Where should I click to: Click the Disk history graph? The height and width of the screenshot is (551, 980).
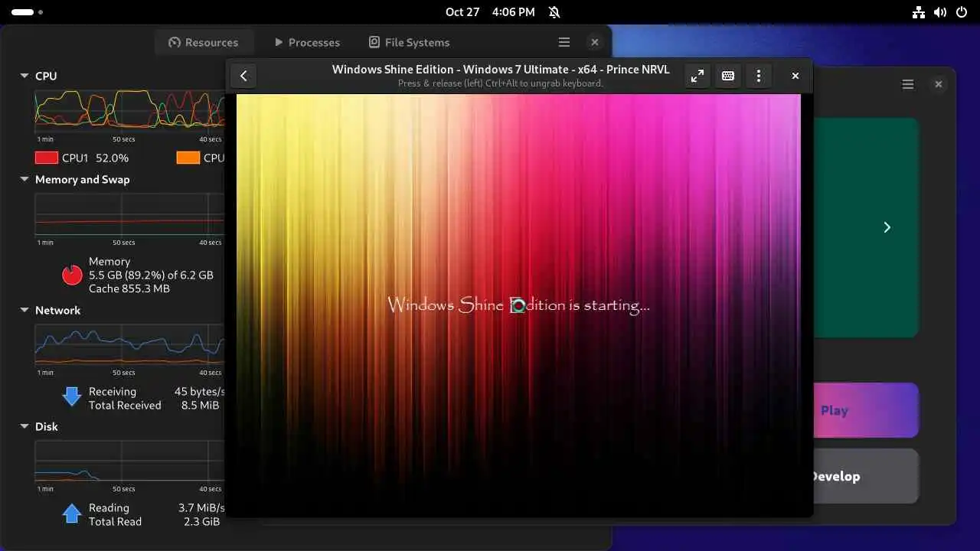129,461
